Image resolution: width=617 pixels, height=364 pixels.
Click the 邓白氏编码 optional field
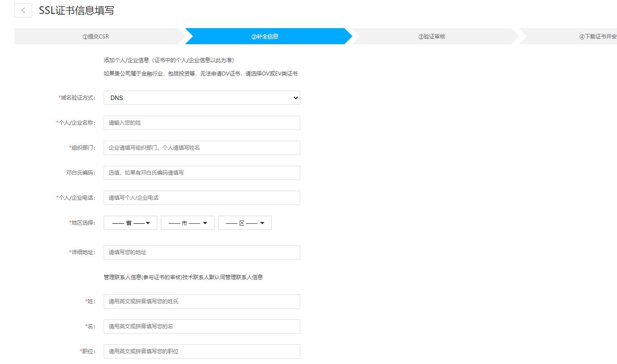pyautogui.click(x=201, y=173)
